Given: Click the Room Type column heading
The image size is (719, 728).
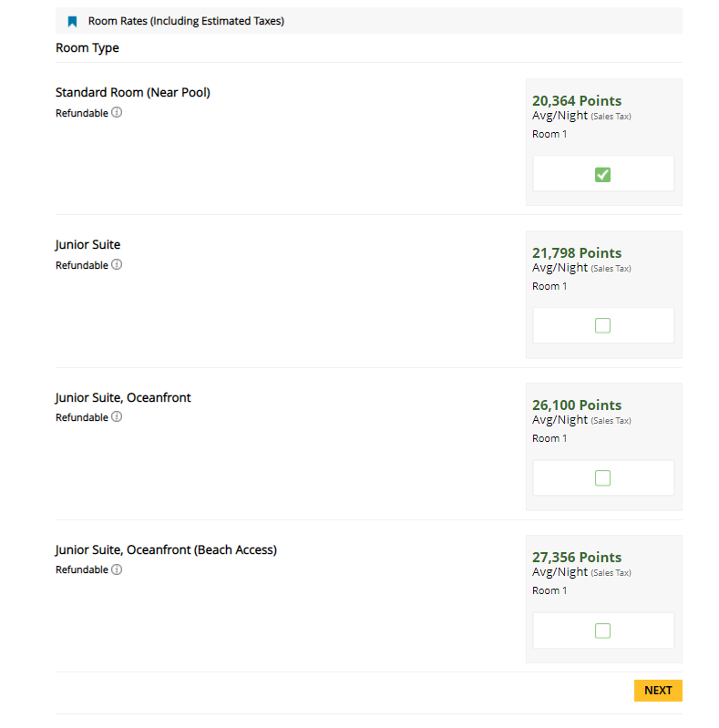Looking at the screenshot, I should click(x=87, y=47).
